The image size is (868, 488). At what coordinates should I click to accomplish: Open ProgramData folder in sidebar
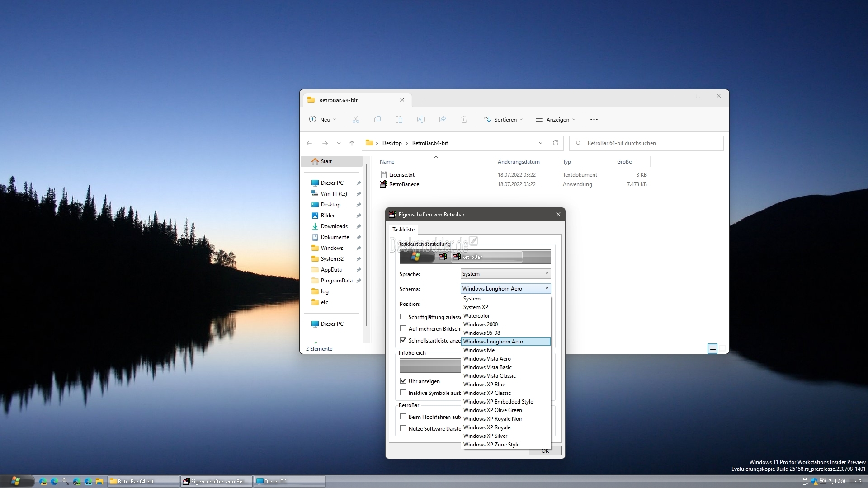pos(336,281)
